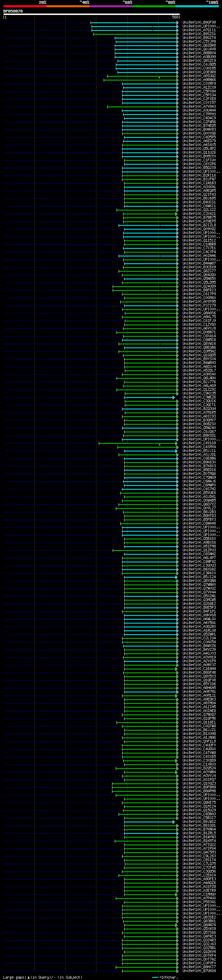Click the UniRef100_C1N1B3 label
The height and width of the screenshot is (980, 222).
click(199, 183)
